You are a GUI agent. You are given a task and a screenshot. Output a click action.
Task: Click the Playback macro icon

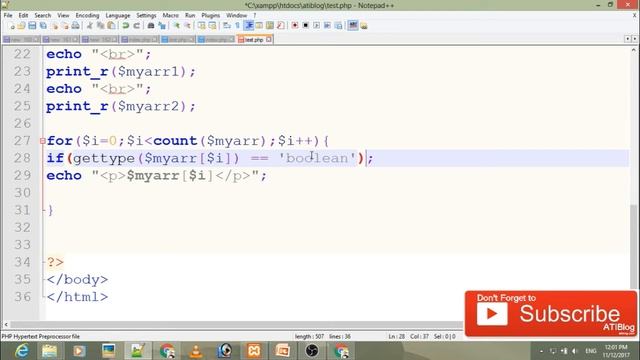(x=316, y=26)
